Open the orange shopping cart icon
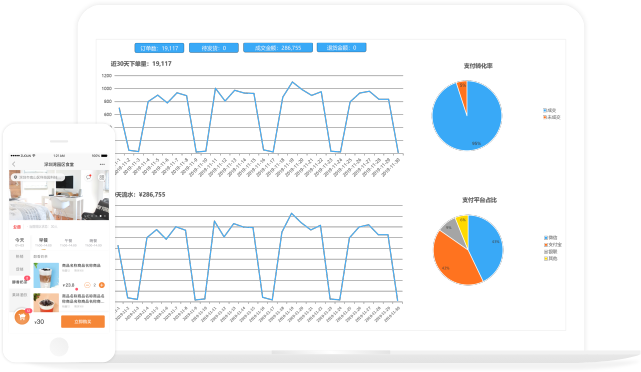Screen dimensions: 641x372 point(22,317)
